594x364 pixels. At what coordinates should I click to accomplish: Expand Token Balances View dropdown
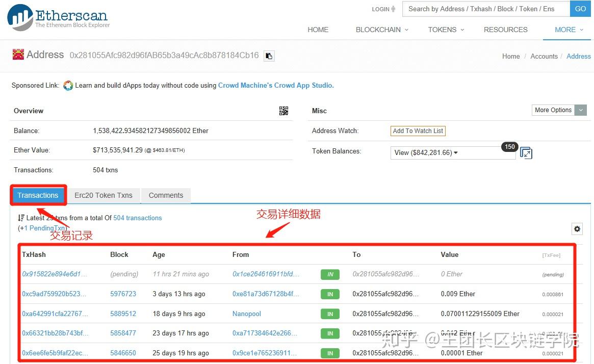coord(453,152)
